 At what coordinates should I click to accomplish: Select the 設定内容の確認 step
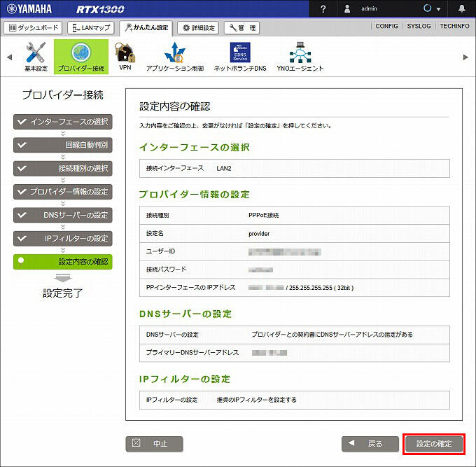click(x=63, y=262)
